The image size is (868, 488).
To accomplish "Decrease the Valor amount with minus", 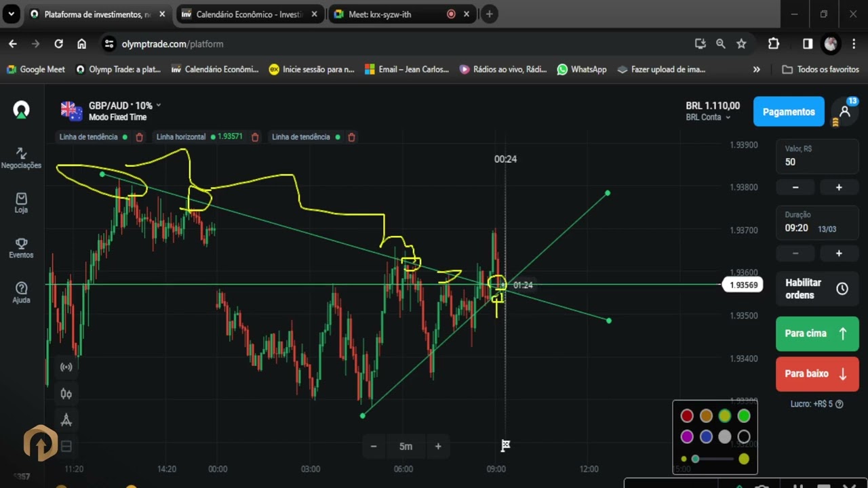I will [x=795, y=187].
